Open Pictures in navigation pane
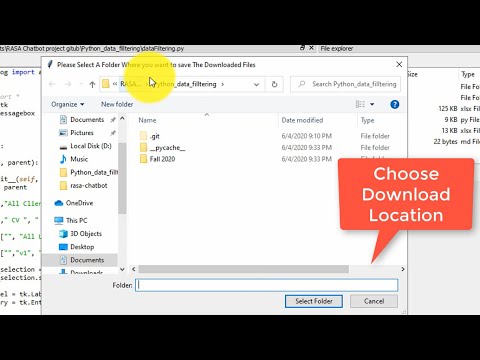The height and width of the screenshot is (360, 480). 82,133
